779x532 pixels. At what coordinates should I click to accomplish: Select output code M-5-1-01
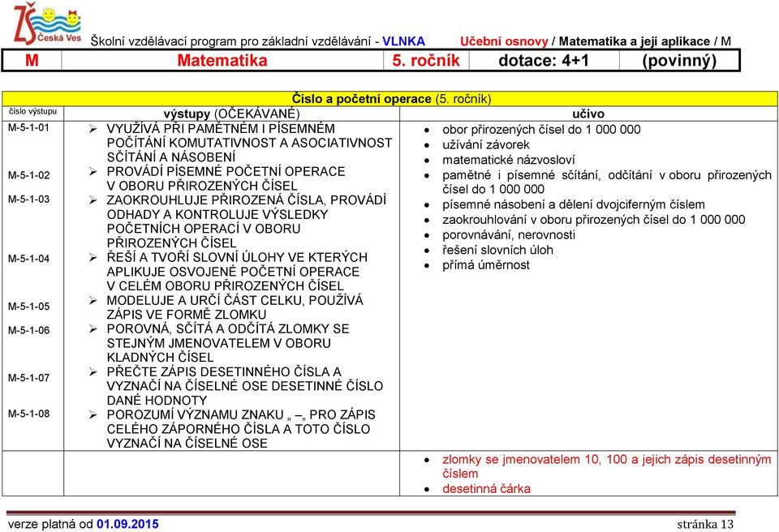click(29, 127)
